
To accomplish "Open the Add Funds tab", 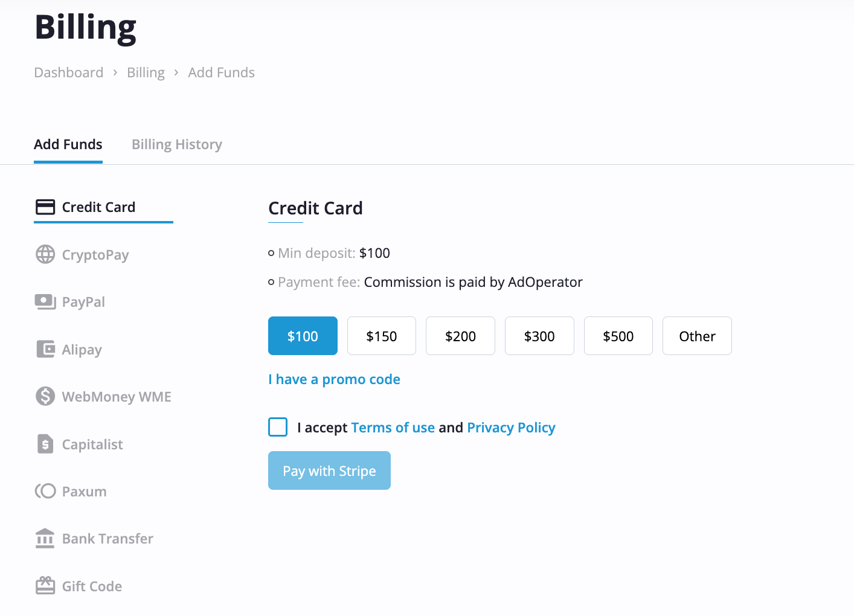I will click(68, 144).
